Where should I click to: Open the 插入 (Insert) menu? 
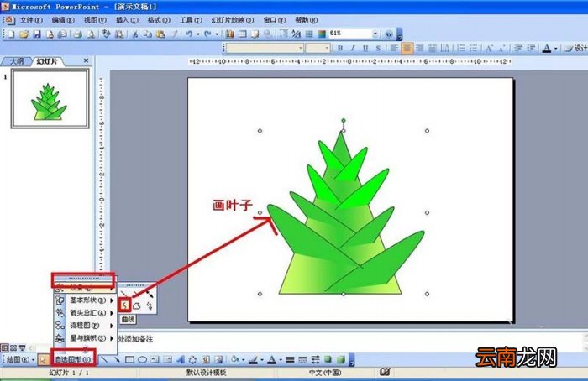126,20
